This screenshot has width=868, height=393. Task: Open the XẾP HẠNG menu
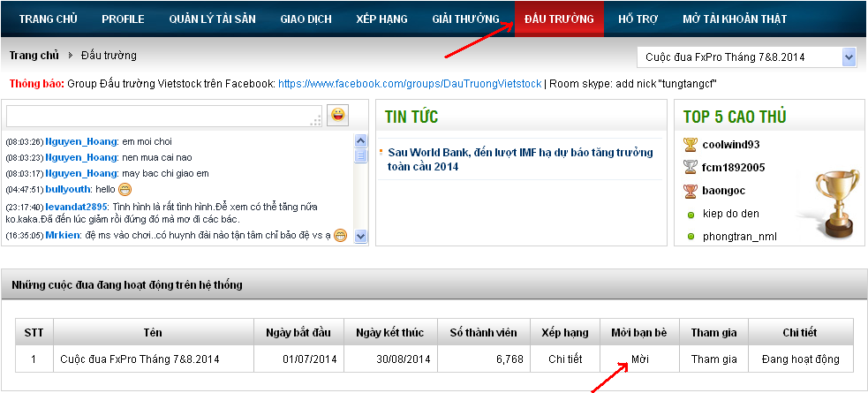pyautogui.click(x=382, y=19)
